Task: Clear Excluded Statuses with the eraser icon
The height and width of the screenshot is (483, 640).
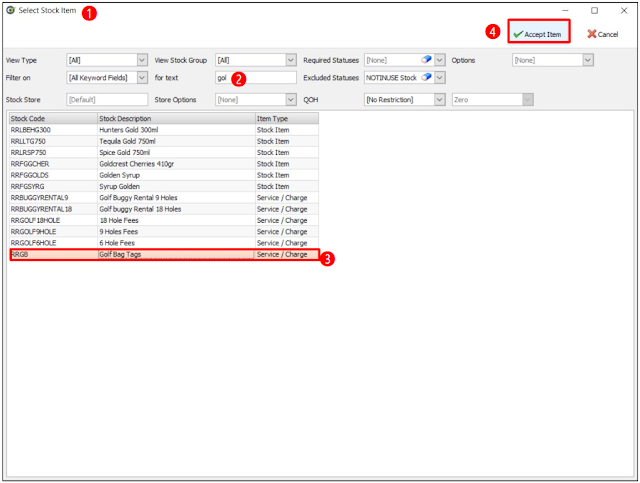Action: click(426, 77)
